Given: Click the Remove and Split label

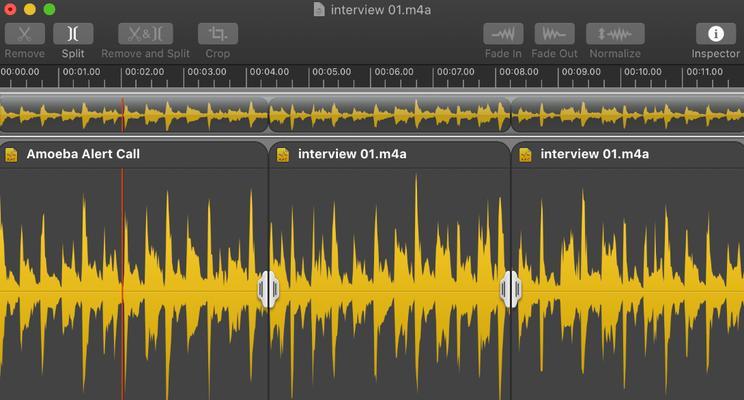Looking at the screenshot, I should pos(146,54).
